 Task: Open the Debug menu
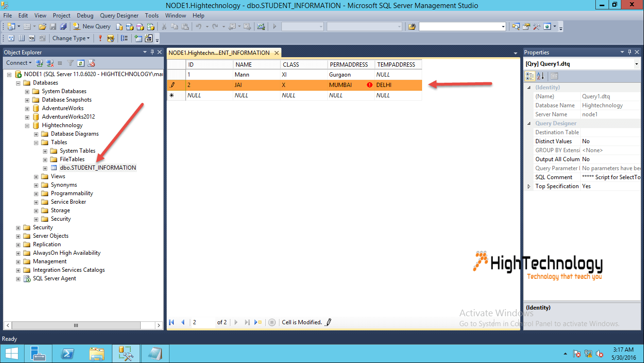85,16
